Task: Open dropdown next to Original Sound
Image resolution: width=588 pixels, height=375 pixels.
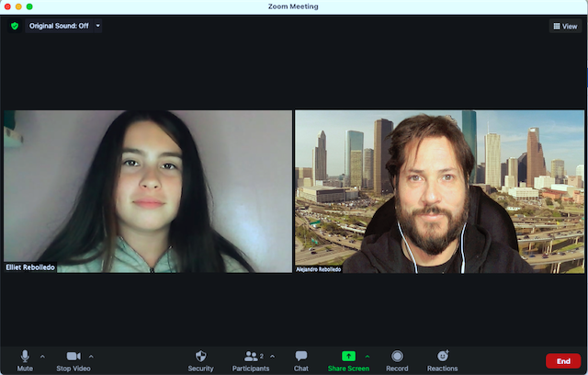Action: (98, 26)
